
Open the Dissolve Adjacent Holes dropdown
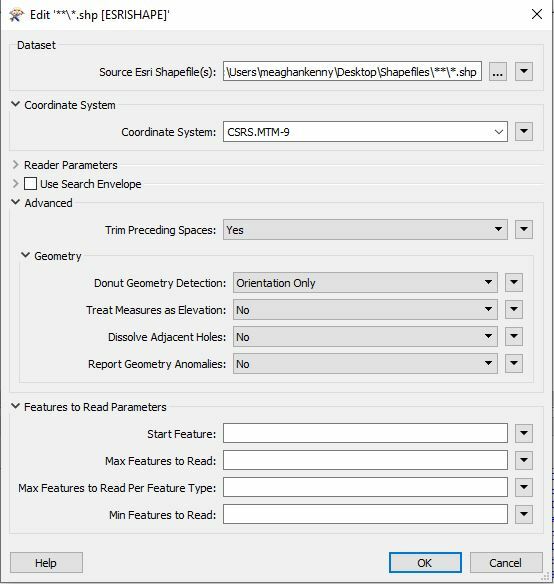click(x=365, y=337)
